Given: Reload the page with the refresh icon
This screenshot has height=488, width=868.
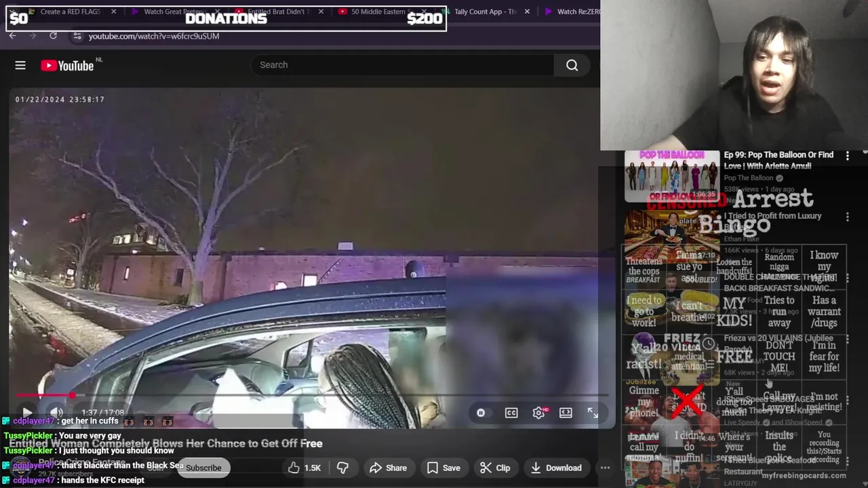Looking at the screenshot, I should coord(53,36).
